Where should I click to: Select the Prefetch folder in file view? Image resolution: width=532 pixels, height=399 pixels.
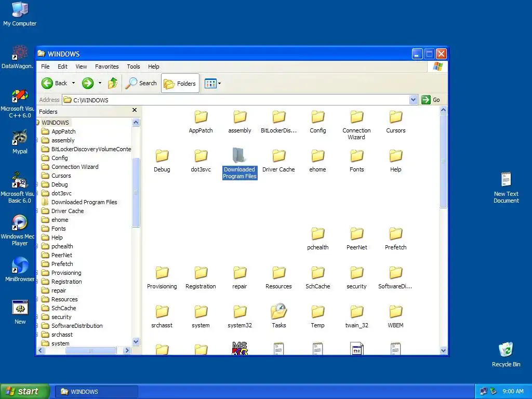pos(395,234)
